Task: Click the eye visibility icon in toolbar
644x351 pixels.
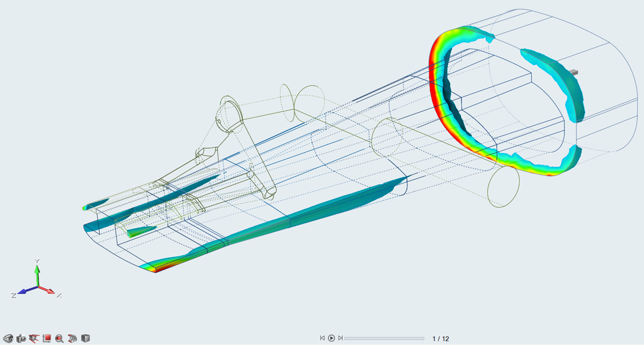Action: (x=8, y=338)
